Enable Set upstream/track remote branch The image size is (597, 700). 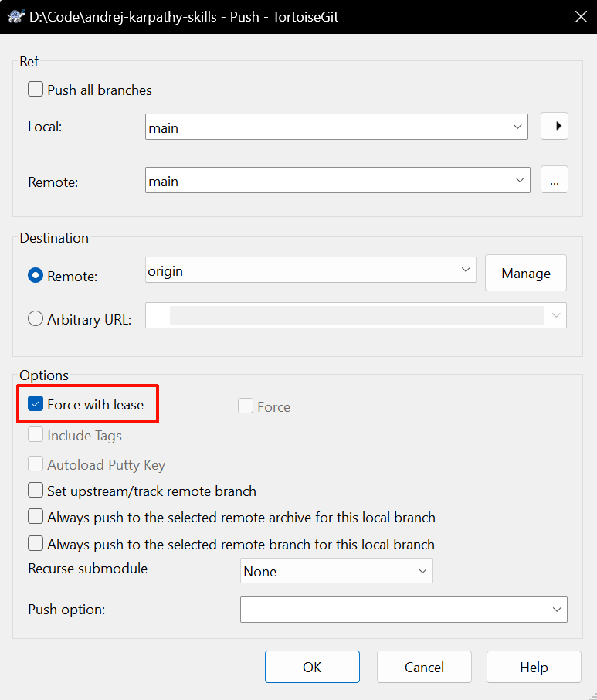point(36,490)
